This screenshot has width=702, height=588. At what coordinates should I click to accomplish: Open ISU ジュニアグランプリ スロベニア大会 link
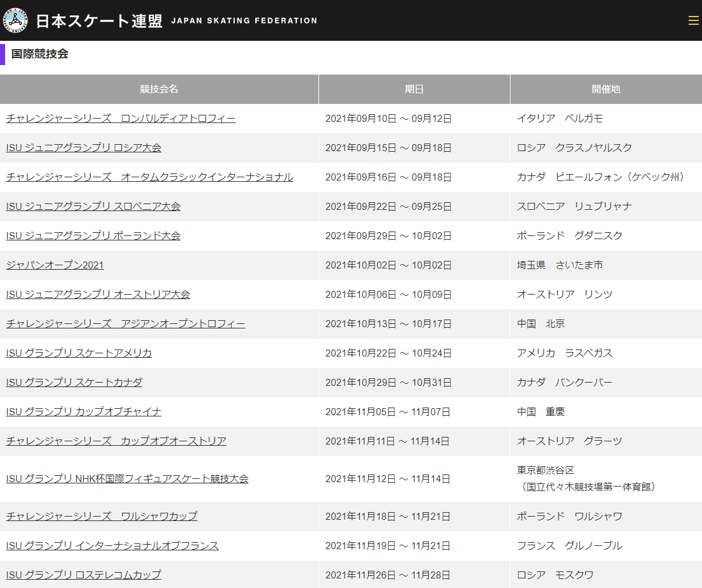click(x=93, y=206)
